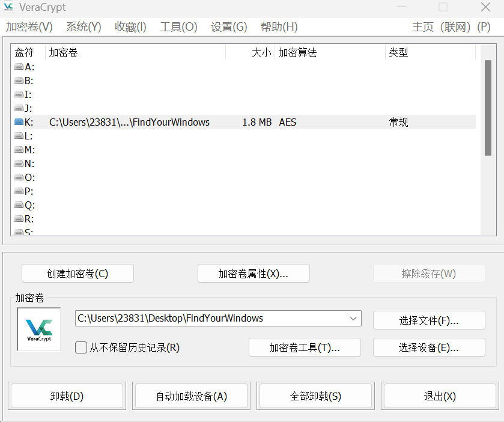Click the drive icon for Q:
The image size is (504, 422).
tap(19, 205)
